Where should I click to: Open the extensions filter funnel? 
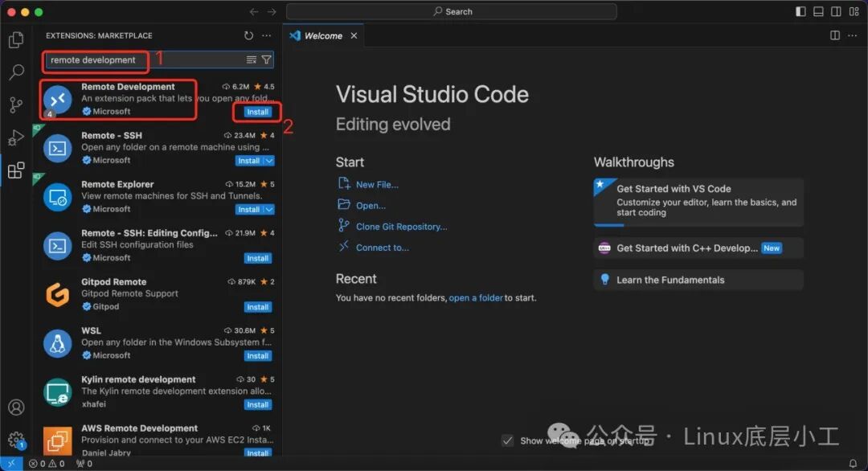[x=266, y=59]
